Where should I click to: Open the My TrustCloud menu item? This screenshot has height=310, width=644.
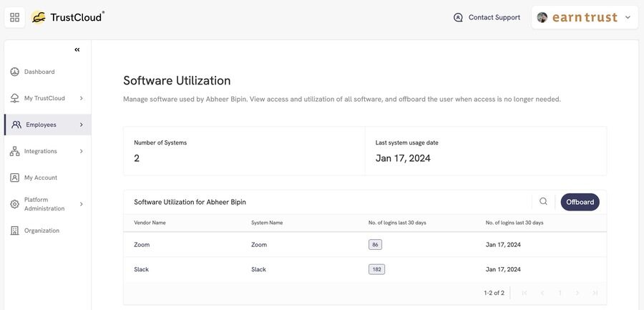tap(48, 98)
